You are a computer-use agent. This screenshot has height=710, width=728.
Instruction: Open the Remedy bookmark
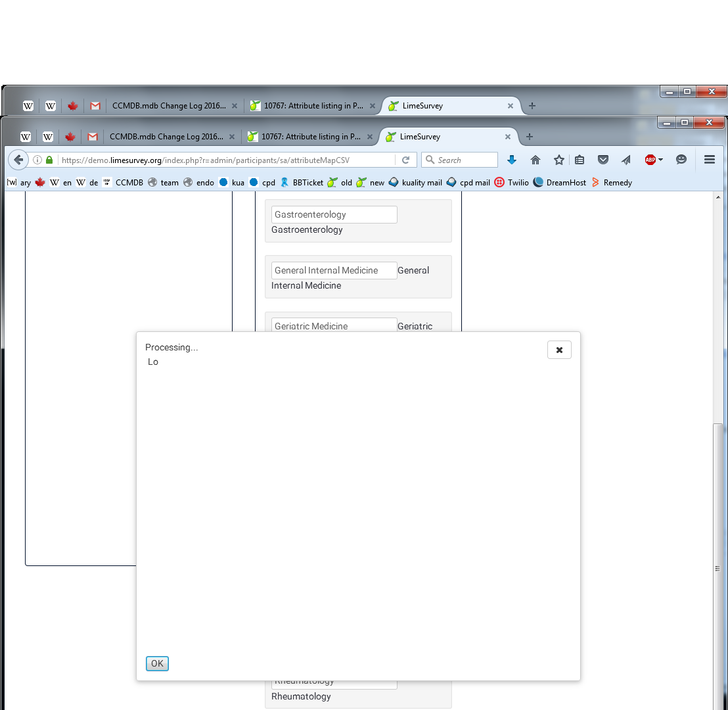coord(612,183)
